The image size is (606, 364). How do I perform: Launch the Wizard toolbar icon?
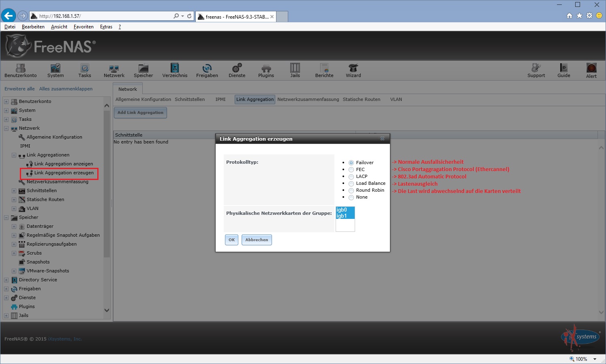(x=353, y=70)
